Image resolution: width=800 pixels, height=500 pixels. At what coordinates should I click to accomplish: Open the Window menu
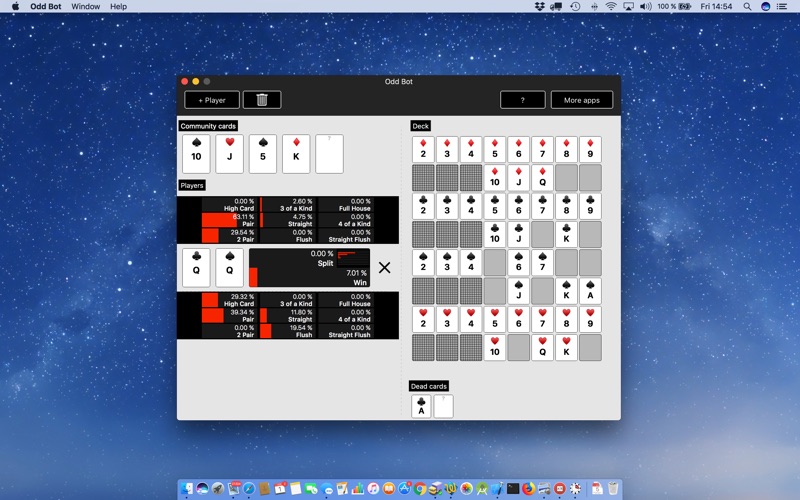tap(85, 6)
